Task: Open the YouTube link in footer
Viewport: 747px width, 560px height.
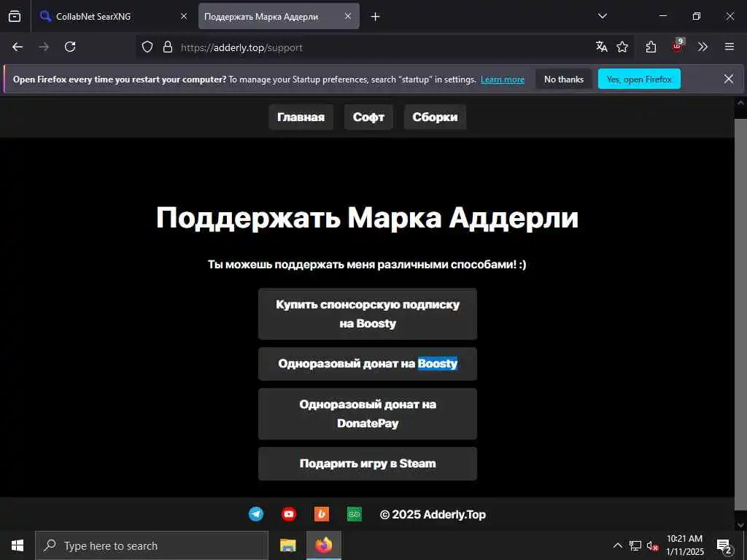Action: point(289,514)
